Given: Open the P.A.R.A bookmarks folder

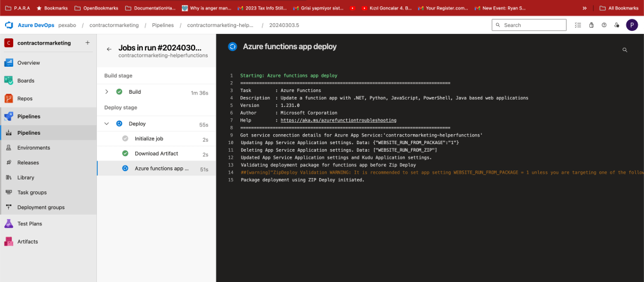Looking at the screenshot, I should point(17,8).
